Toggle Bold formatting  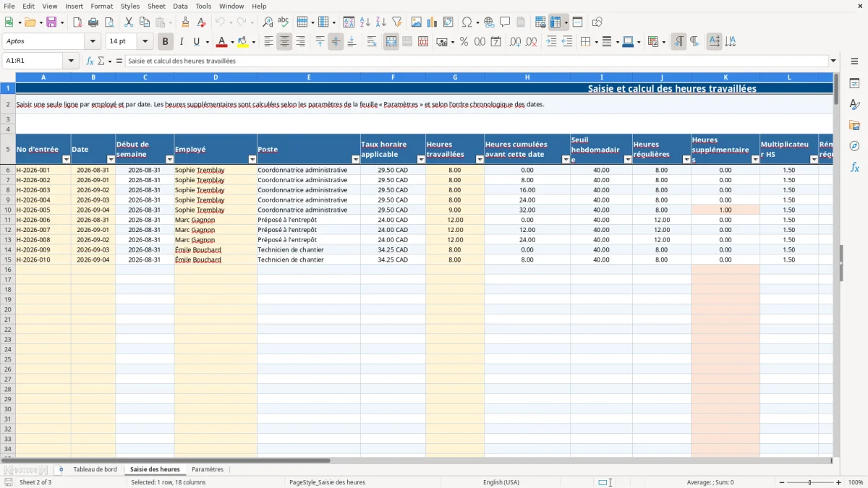tap(166, 42)
